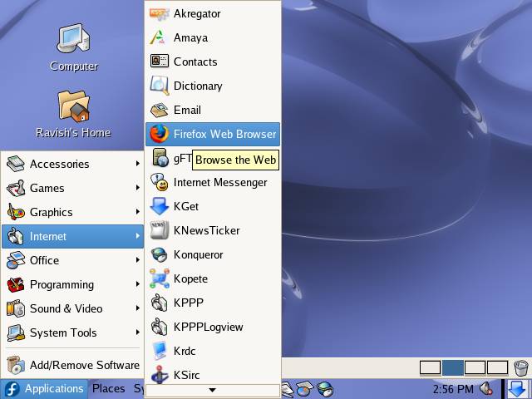
Task: Start the Amaya web editor
Action: [x=190, y=37]
